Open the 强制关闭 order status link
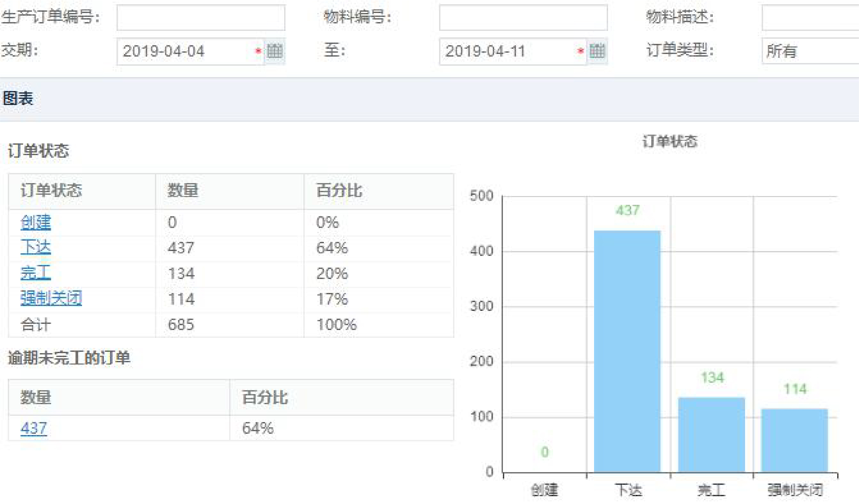The width and height of the screenshot is (859, 504). (x=51, y=298)
